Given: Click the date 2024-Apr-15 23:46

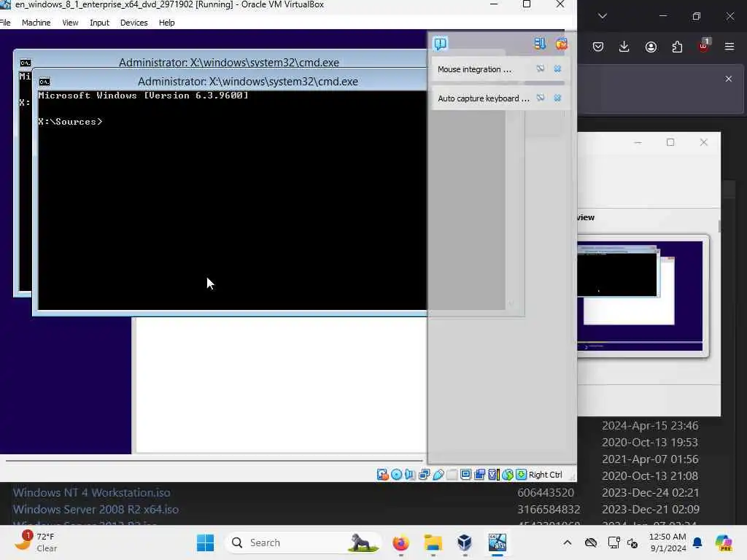Looking at the screenshot, I should tap(650, 425).
